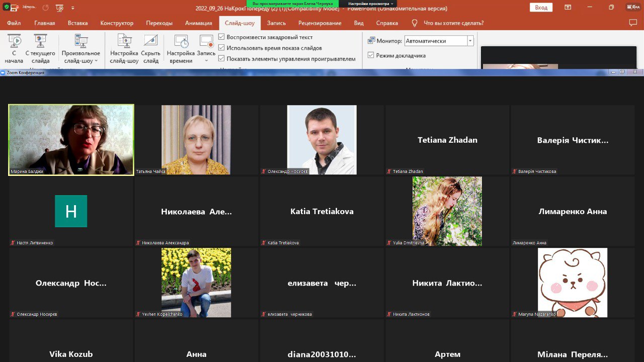The height and width of the screenshot is (362, 644).
Task: Click the ribbon display options icon
Action: tap(568, 8)
